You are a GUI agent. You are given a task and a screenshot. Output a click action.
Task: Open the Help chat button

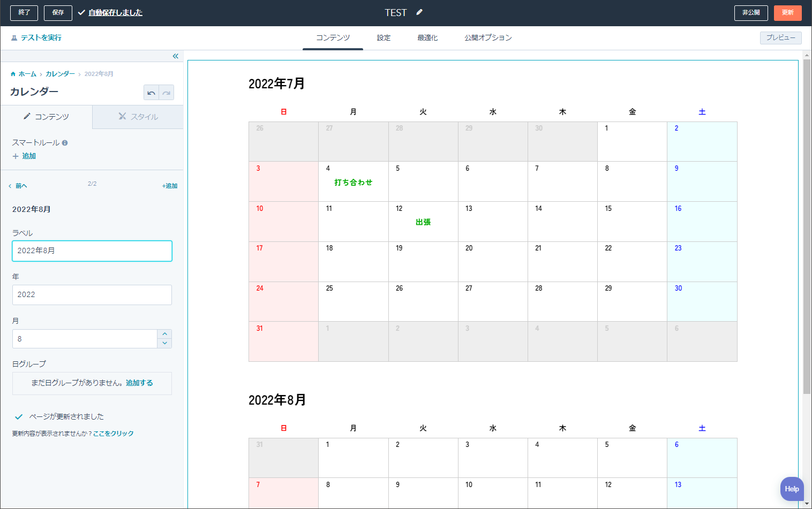(792, 489)
